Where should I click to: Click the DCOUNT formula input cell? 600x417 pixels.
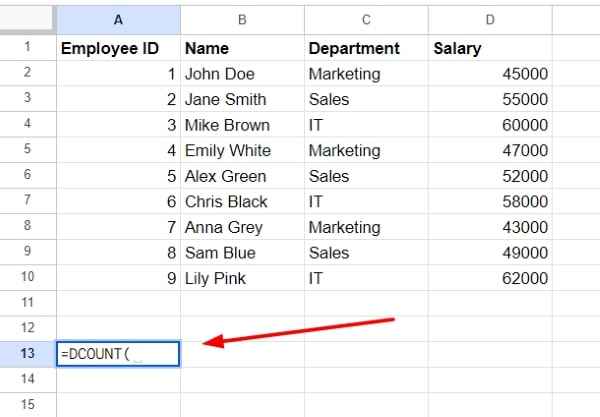click(118, 354)
